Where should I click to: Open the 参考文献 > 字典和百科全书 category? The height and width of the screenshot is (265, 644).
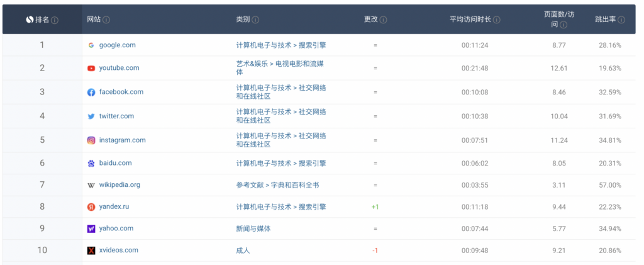point(277,185)
